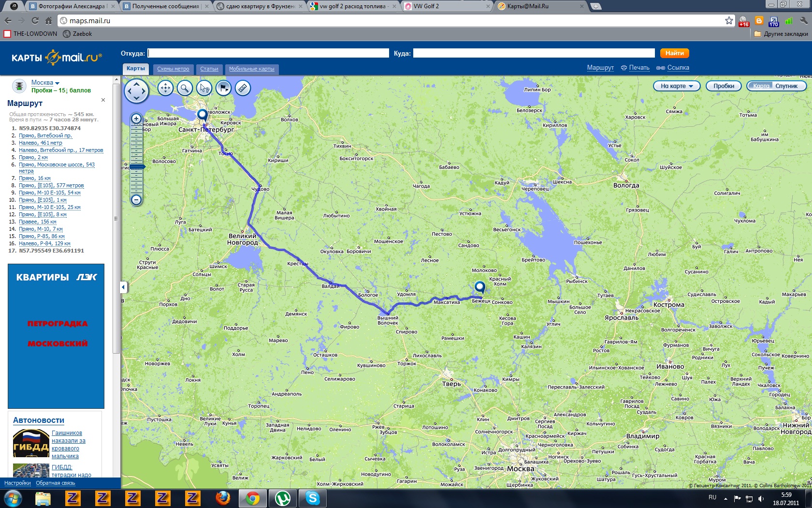Reload the page in the browser
The image size is (812, 508).
coord(35,21)
